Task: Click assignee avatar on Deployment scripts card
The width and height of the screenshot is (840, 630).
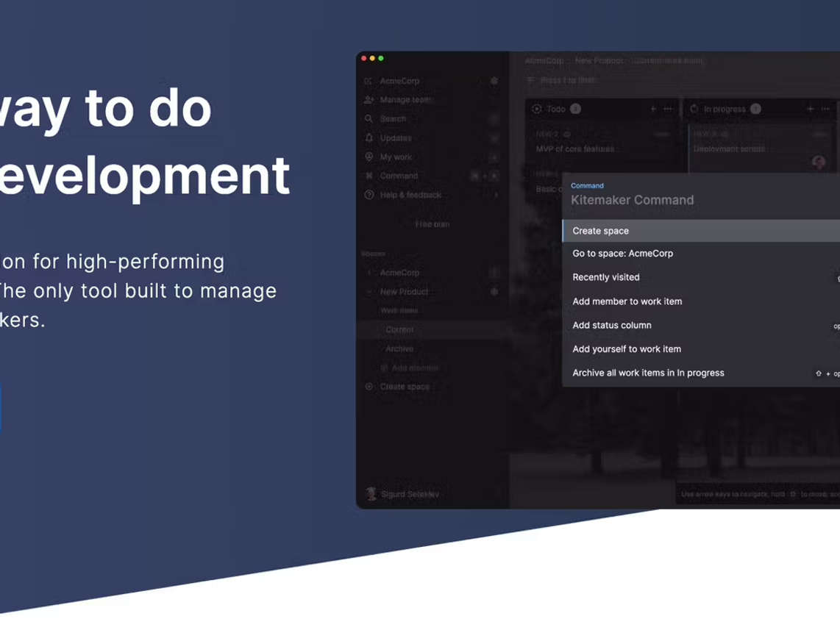Action: coord(819,162)
